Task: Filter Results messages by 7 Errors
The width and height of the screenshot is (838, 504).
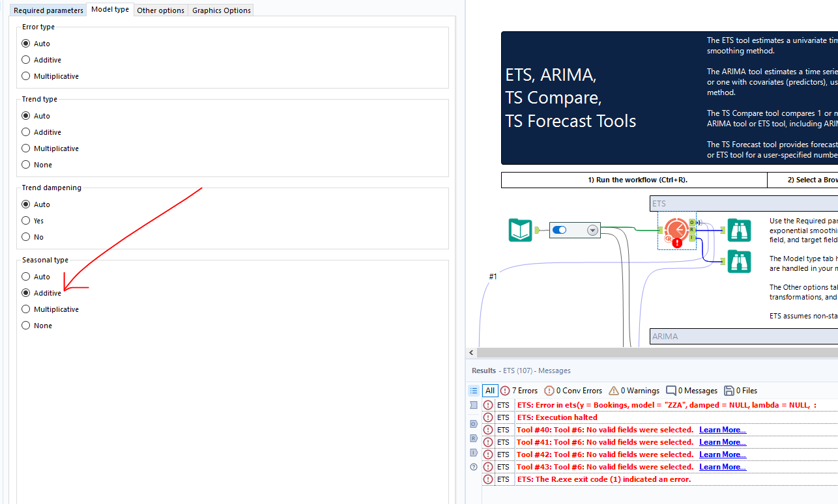Action: click(x=519, y=390)
